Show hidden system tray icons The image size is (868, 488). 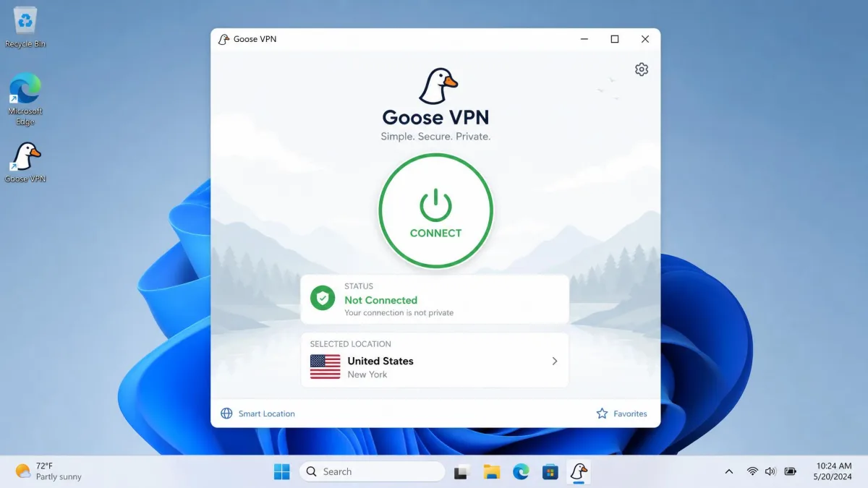click(x=729, y=471)
